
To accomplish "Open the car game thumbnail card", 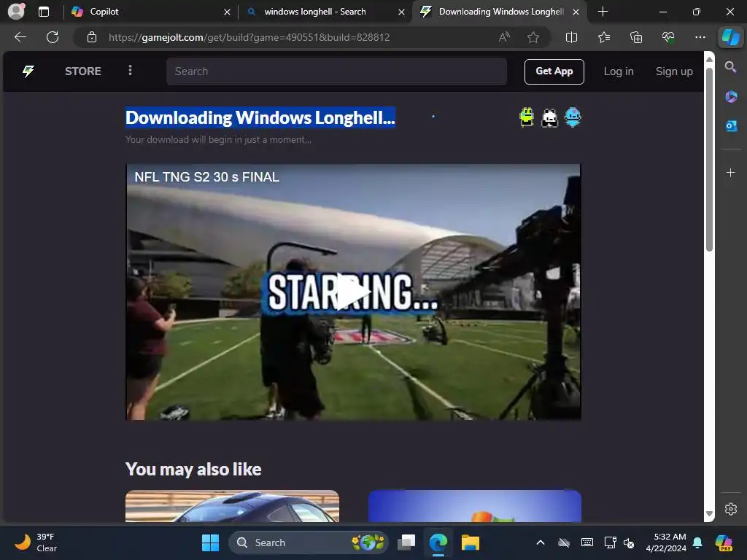I will [232, 506].
